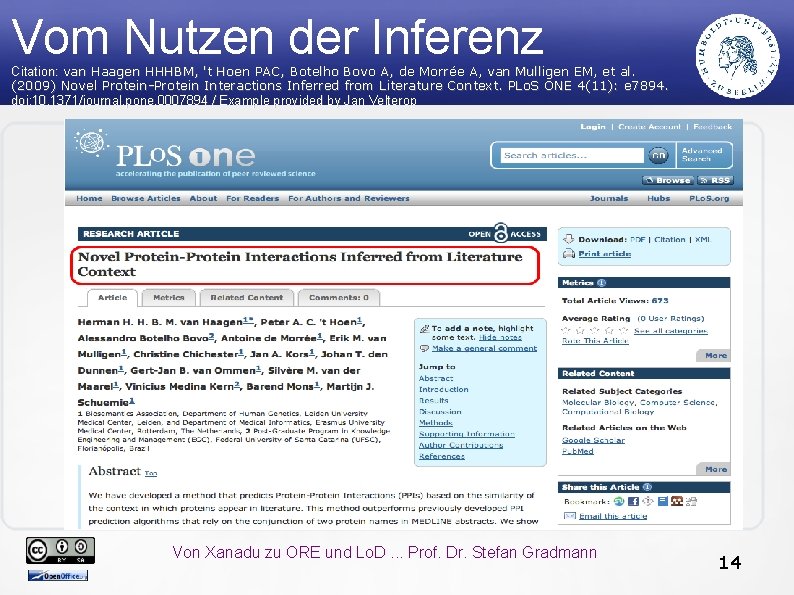Click the Create Account link
The height and width of the screenshot is (595, 794).
click(x=649, y=127)
